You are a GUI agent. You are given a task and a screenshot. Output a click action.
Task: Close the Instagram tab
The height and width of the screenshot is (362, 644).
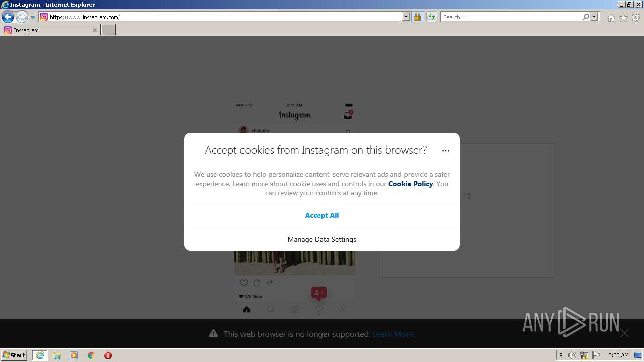[94, 30]
